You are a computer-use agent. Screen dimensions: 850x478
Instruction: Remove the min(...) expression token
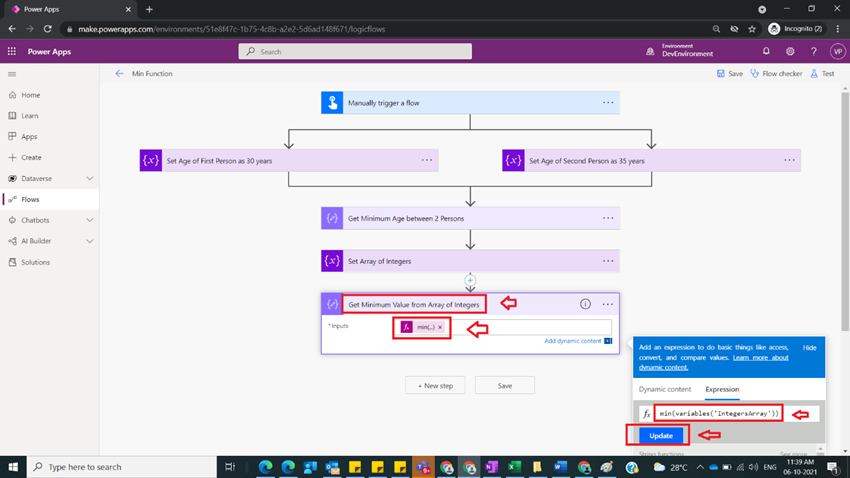pyautogui.click(x=440, y=327)
